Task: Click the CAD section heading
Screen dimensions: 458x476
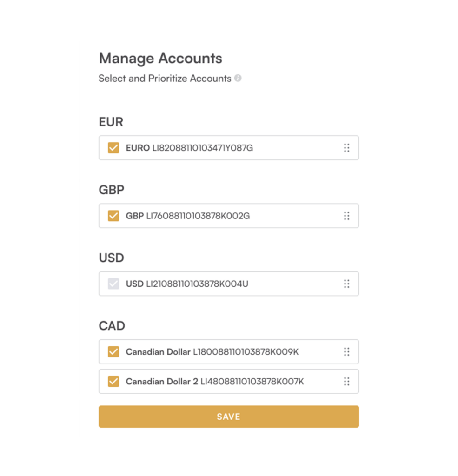Action: tap(112, 326)
